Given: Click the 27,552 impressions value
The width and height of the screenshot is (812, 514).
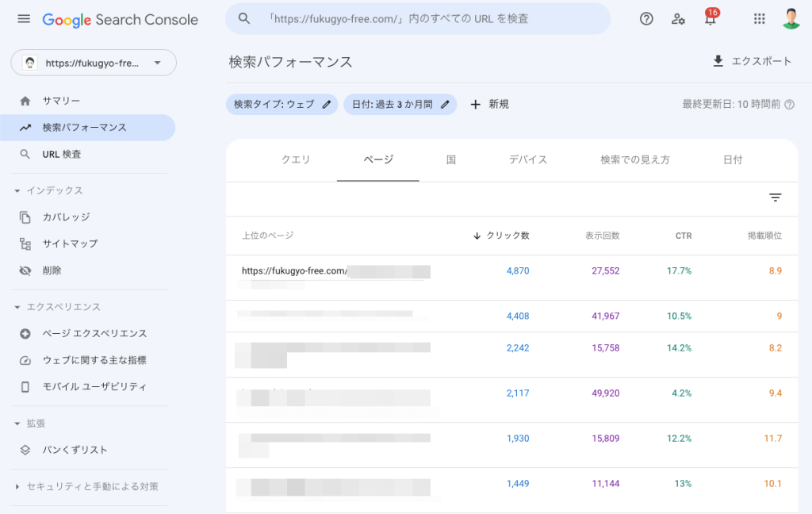Looking at the screenshot, I should click(605, 271).
